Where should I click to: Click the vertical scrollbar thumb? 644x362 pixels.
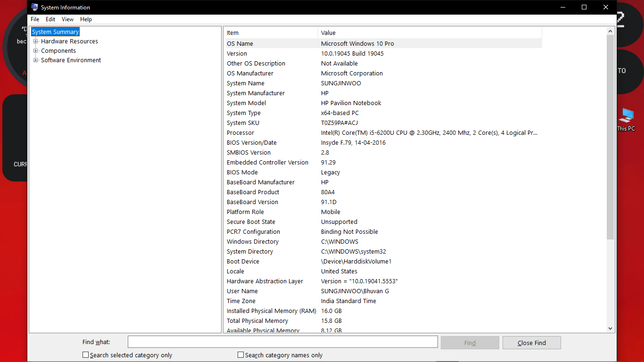610,137
